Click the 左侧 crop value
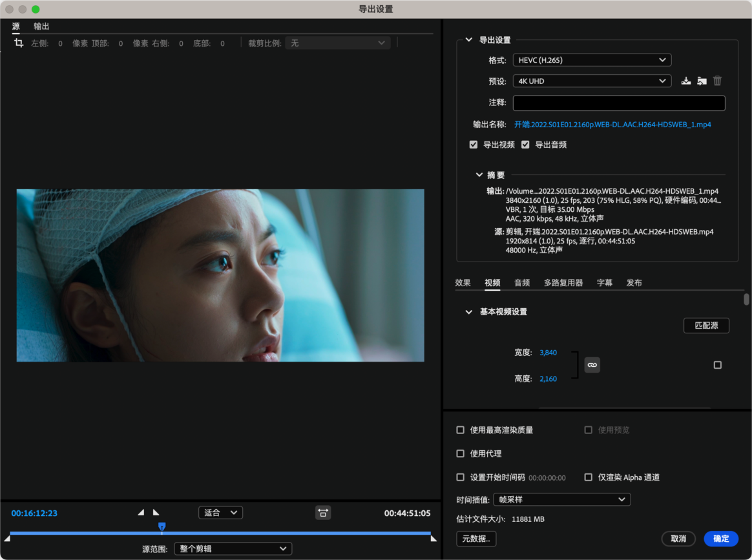Viewport: 752px width, 560px height. pos(61,44)
